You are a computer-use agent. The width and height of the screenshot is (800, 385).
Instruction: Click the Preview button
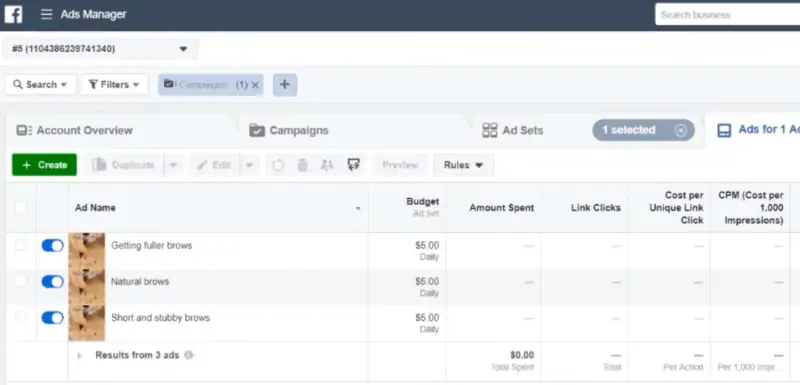(401, 165)
